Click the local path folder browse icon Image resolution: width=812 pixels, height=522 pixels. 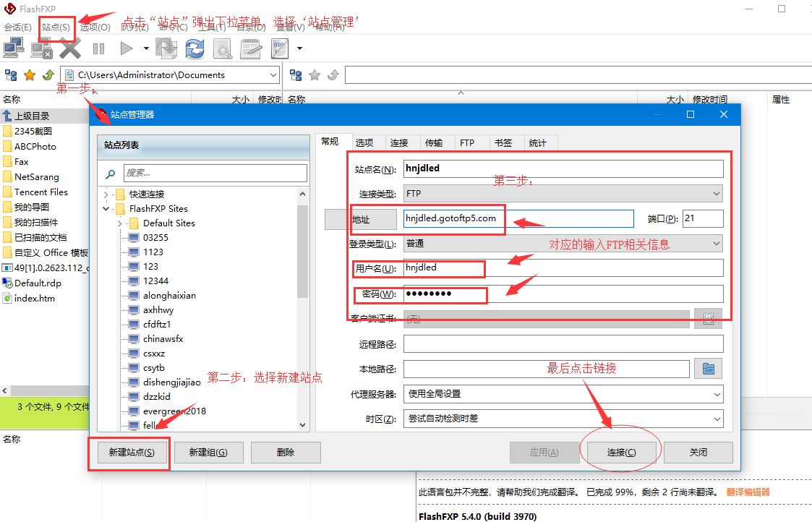tap(708, 369)
